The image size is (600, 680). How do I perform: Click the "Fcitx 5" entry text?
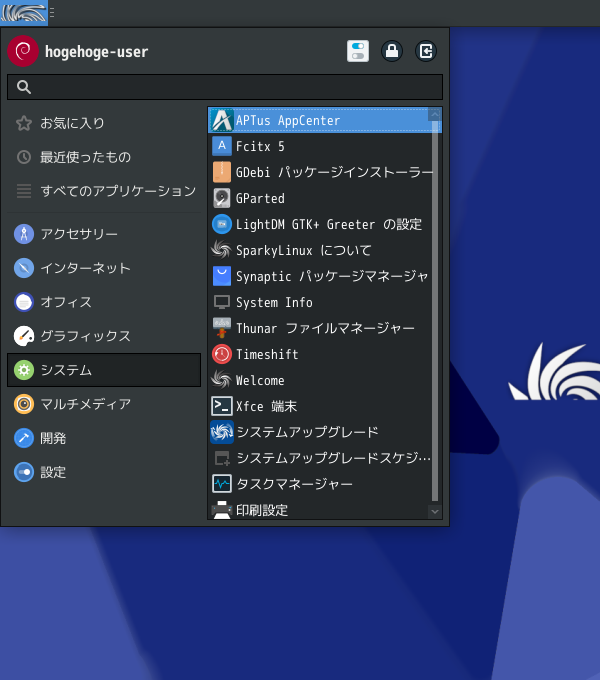[x=260, y=147]
